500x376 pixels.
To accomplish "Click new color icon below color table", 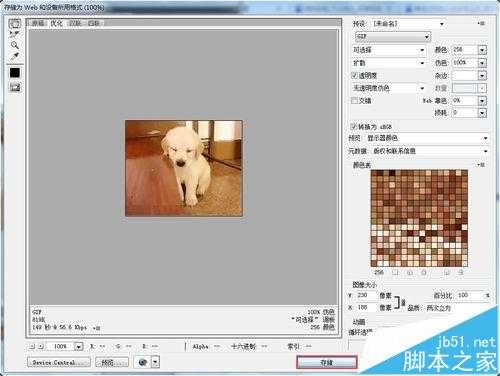I will (x=447, y=273).
